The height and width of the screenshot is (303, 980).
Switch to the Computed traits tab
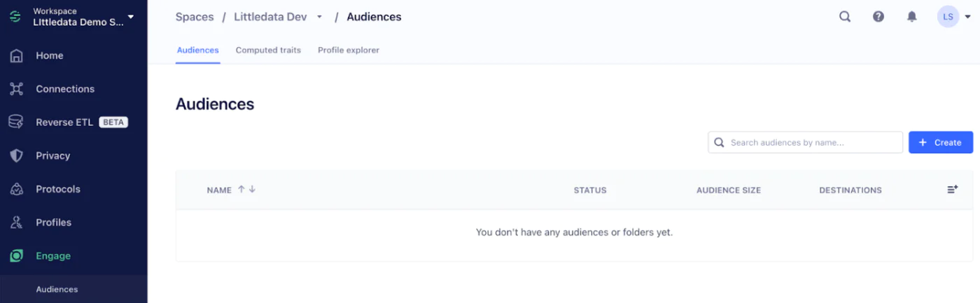click(x=268, y=50)
